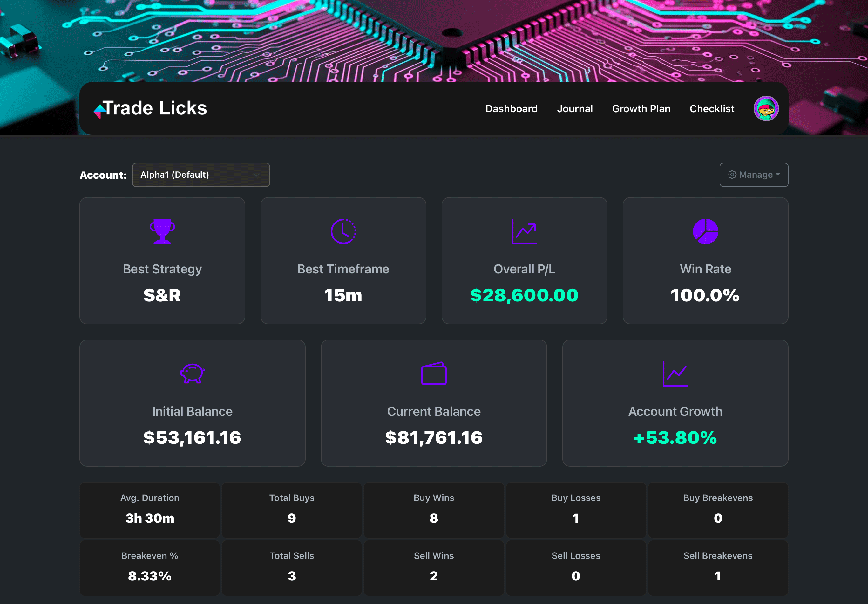Click the trophy icon on Best Strategy card
This screenshot has width=868, height=604.
coord(162,232)
